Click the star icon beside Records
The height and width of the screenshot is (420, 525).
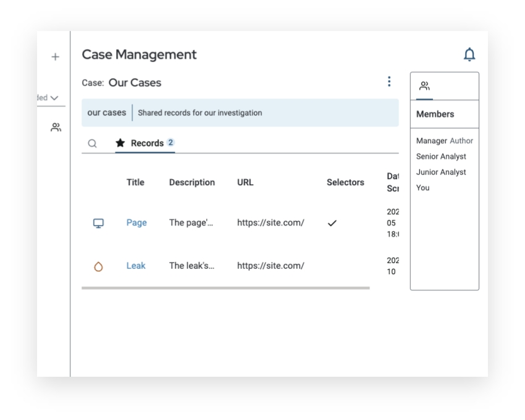pyautogui.click(x=121, y=143)
